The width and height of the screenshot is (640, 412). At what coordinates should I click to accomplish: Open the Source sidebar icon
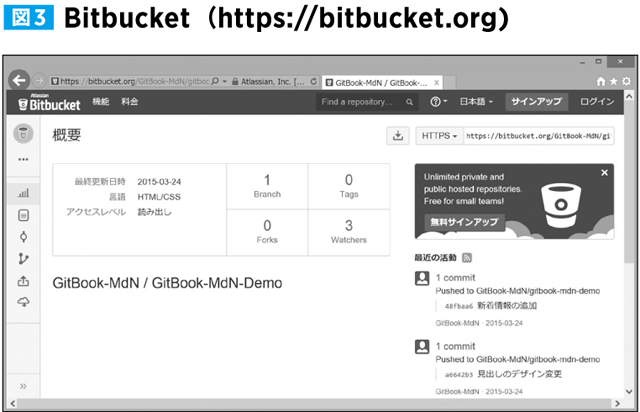(x=23, y=215)
